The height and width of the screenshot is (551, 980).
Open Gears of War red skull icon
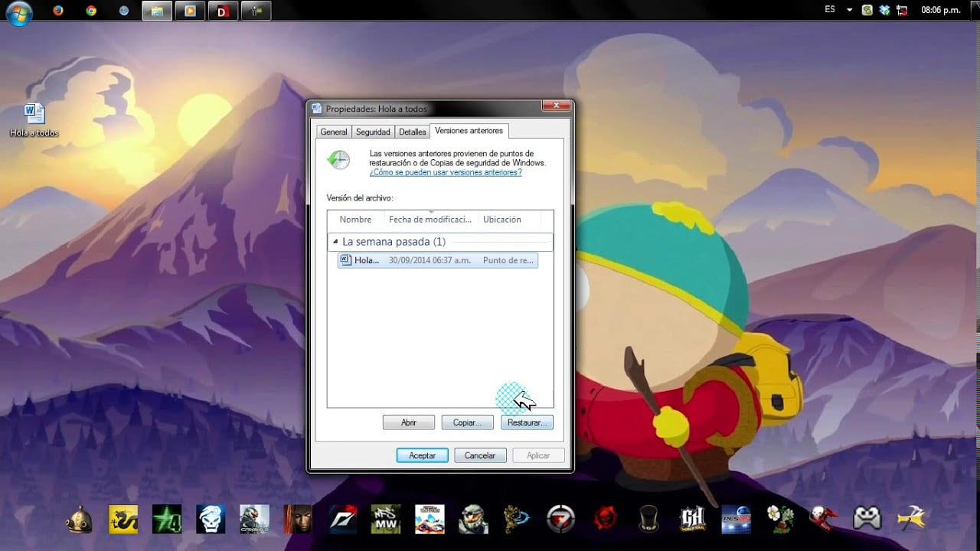(x=605, y=519)
